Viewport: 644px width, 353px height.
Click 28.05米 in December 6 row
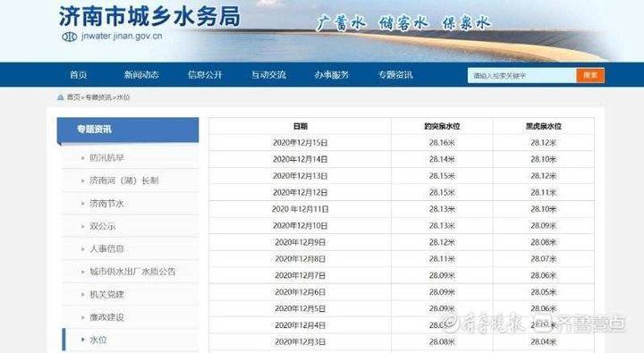pos(544,292)
